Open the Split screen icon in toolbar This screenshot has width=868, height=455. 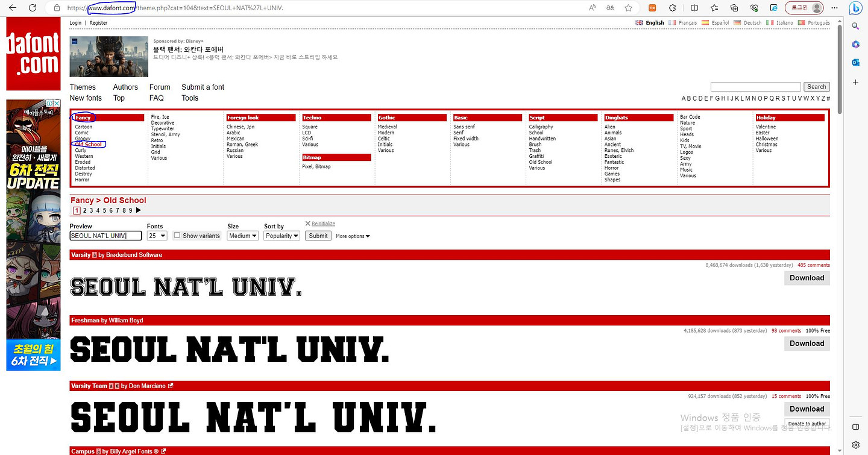(694, 8)
